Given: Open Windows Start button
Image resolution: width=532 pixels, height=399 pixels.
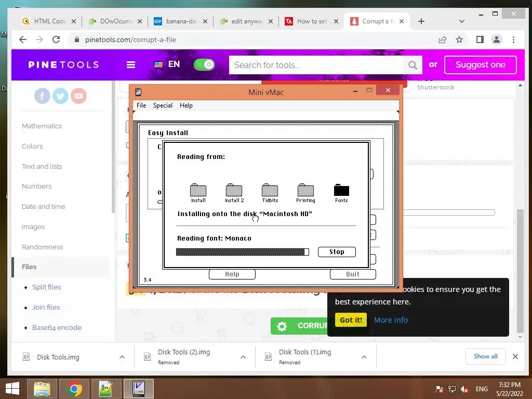Looking at the screenshot, I should point(12,389).
